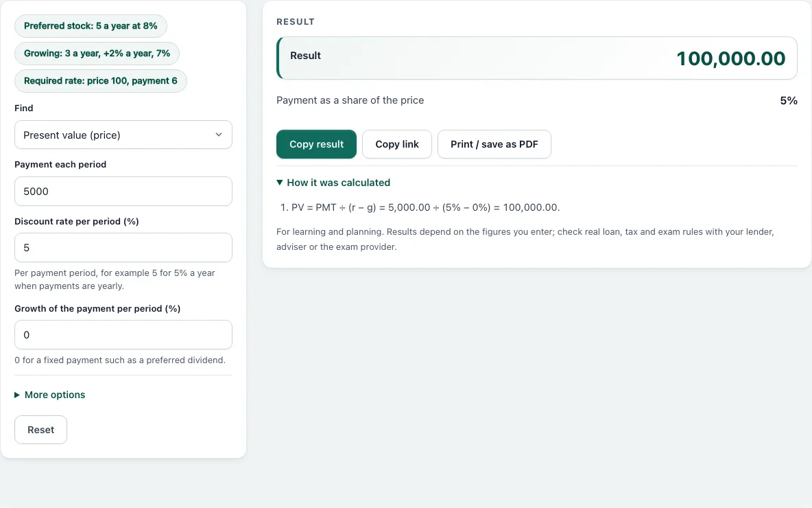Apply the Required rate price 100 preset
The height and width of the screenshot is (508, 812).
click(x=100, y=81)
